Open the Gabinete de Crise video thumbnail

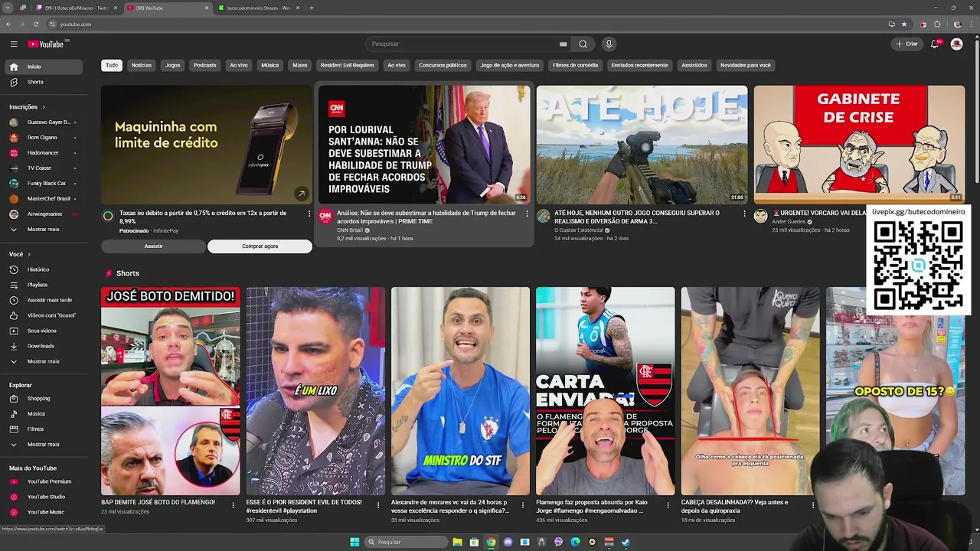pyautogui.click(x=859, y=144)
